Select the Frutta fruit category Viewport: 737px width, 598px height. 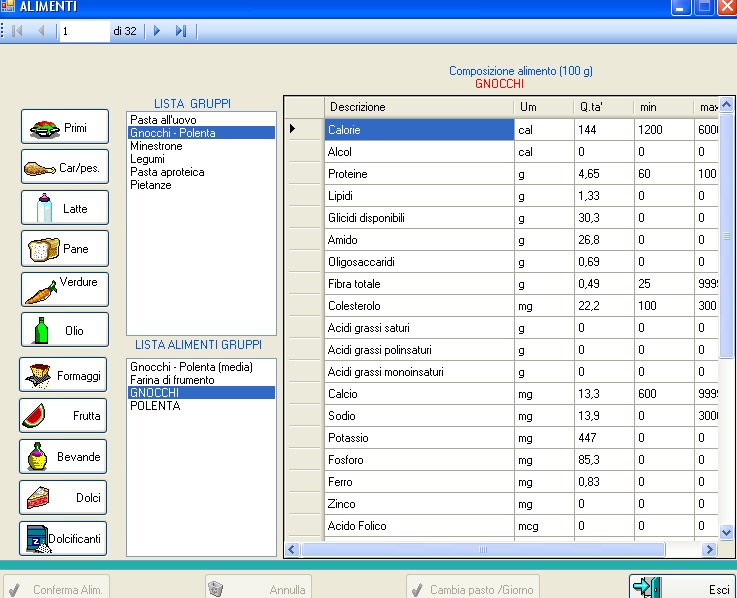pos(63,416)
